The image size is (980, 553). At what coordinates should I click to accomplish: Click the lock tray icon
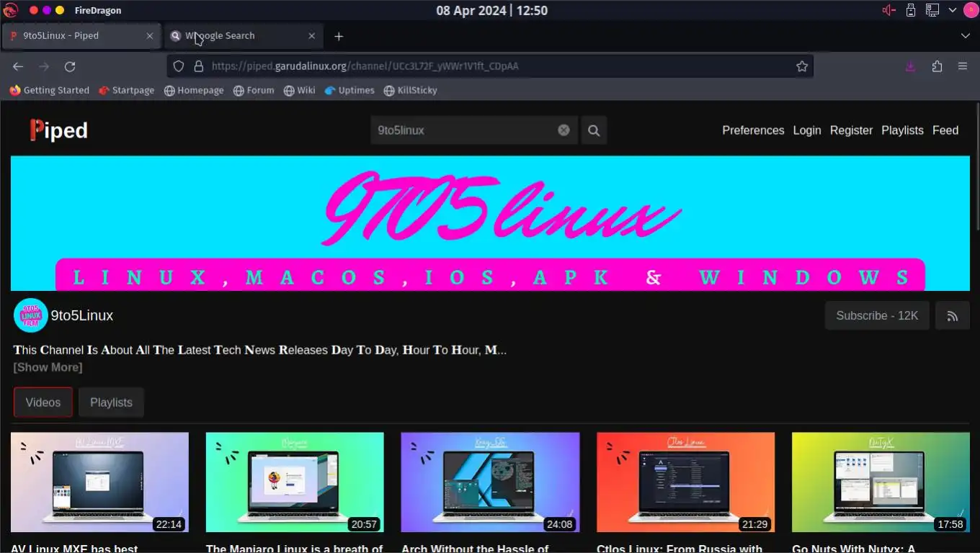(x=911, y=10)
